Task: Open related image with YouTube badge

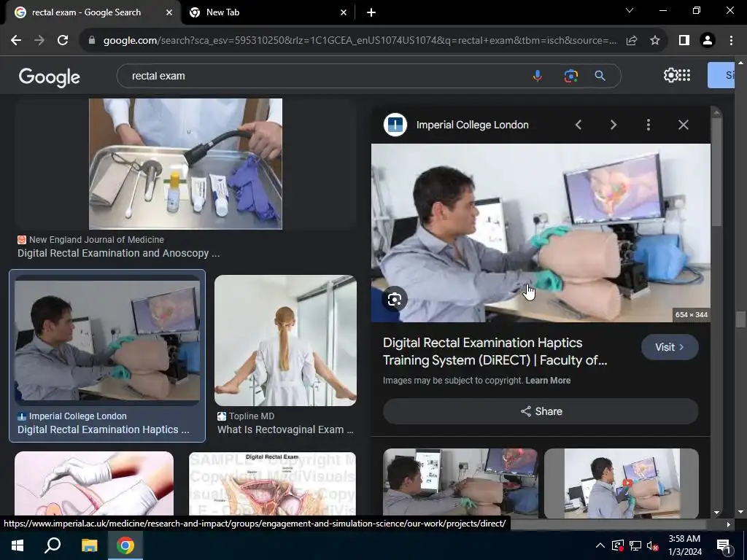Action: coord(622,483)
